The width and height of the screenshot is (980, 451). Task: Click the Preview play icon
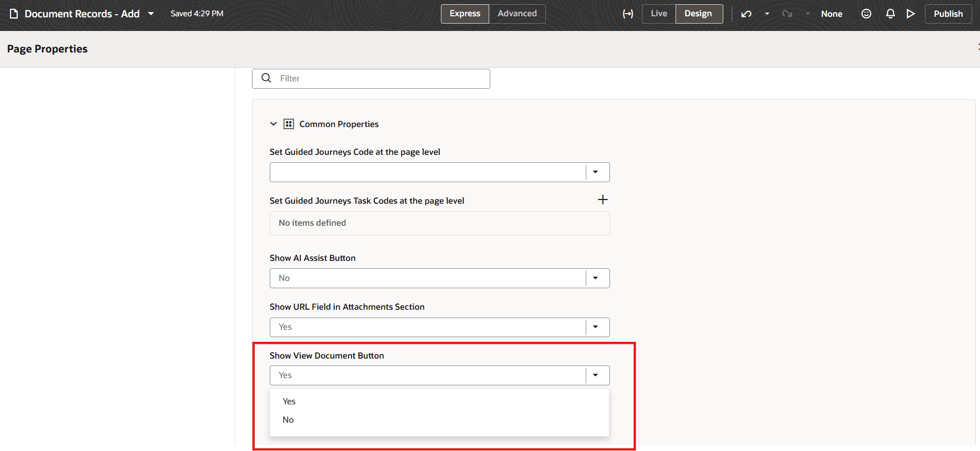click(911, 14)
